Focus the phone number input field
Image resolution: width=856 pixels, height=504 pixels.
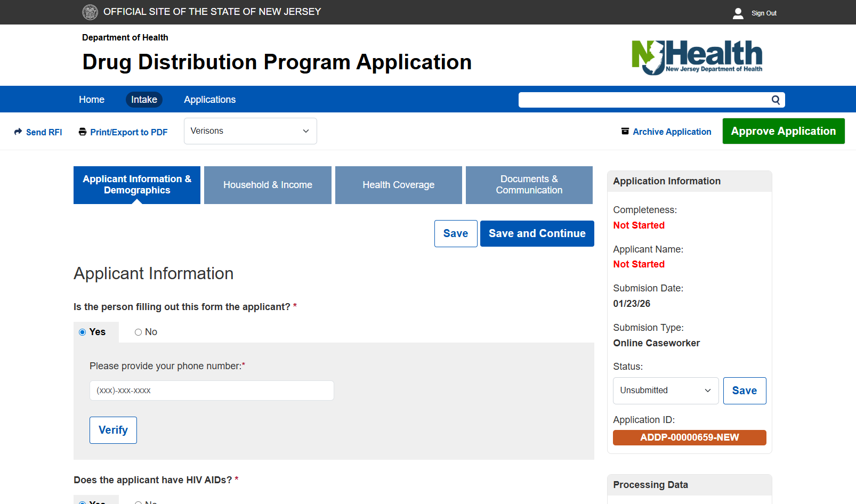[x=212, y=391]
